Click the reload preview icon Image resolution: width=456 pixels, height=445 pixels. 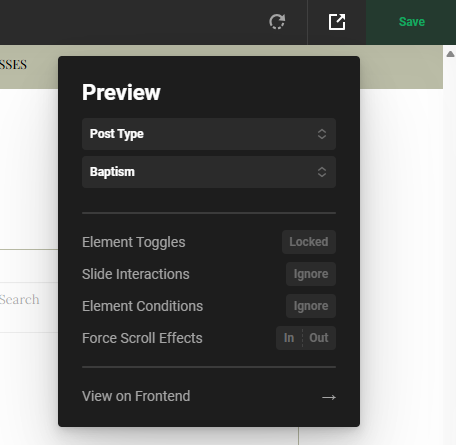[277, 22]
